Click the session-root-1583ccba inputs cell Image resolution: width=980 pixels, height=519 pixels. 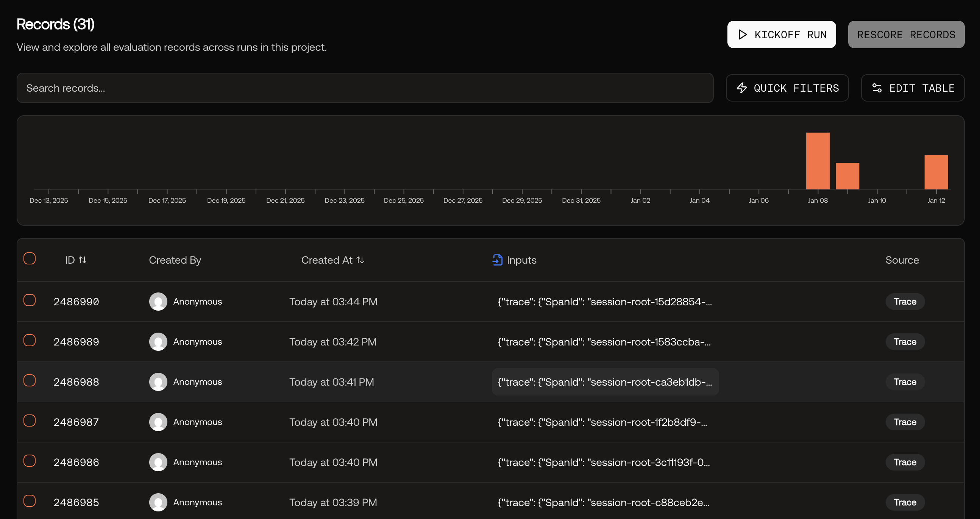pos(605,342)
